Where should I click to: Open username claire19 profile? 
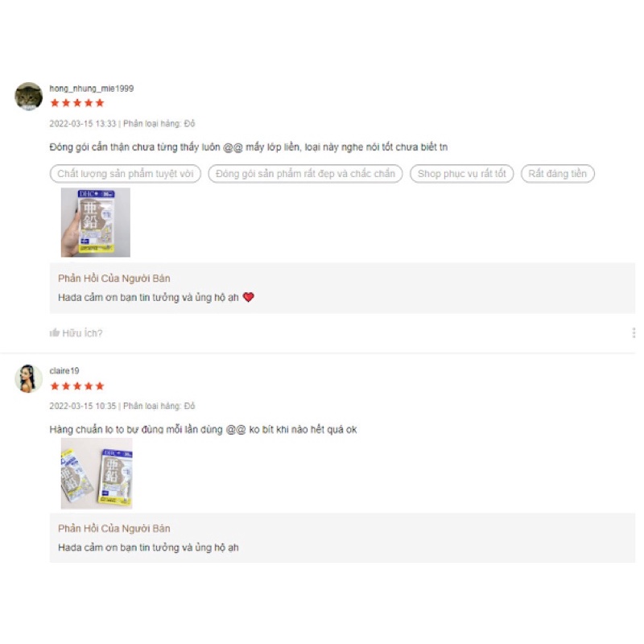point(64,371)
